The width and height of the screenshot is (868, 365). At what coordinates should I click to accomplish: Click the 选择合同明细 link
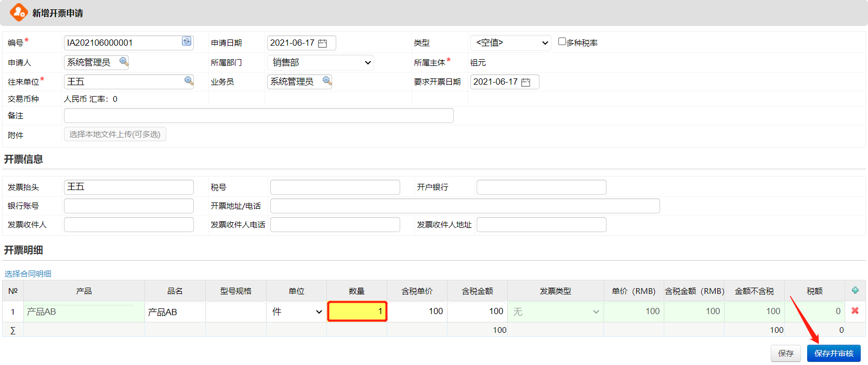click(28, 274)
